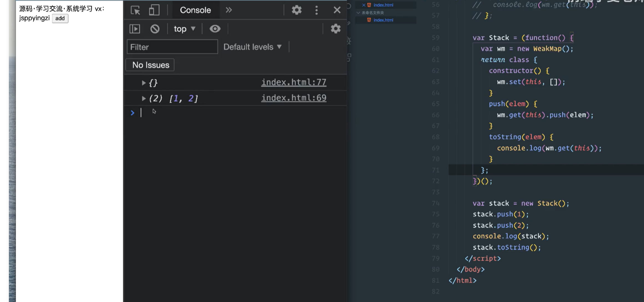Open DevTools three-dot customize menu
The image size is (644, 302).
[316, 10]
